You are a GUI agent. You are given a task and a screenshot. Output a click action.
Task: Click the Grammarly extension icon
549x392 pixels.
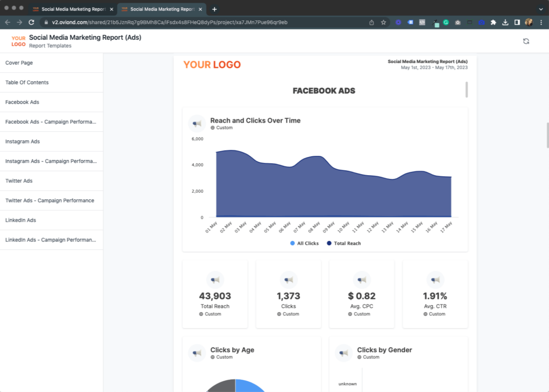tap(446, 22)
